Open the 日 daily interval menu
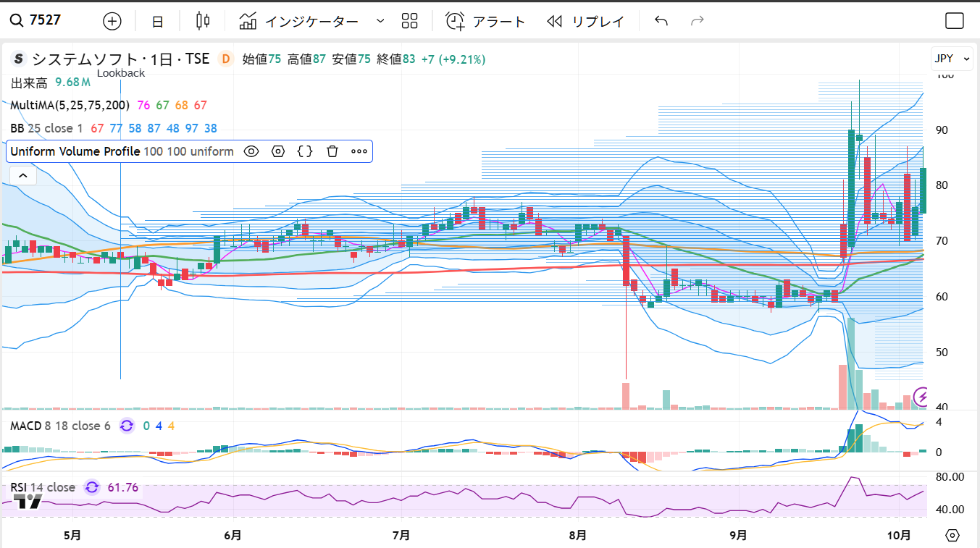 coord(157,21)
